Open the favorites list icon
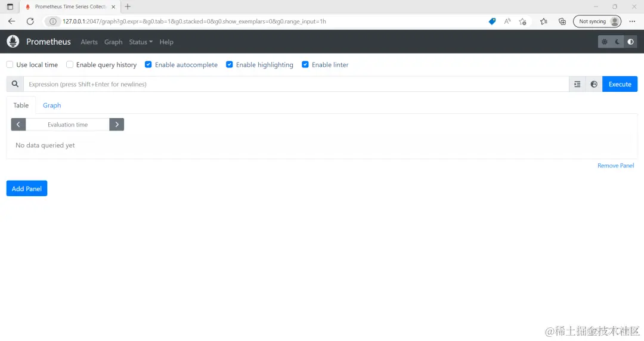This screenshot has height=341, width=644. tap(544, 21)
